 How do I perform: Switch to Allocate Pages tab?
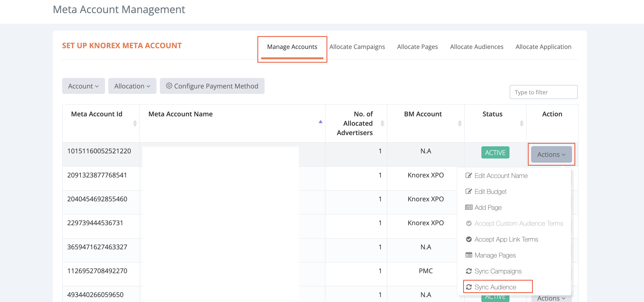point(417,47)
